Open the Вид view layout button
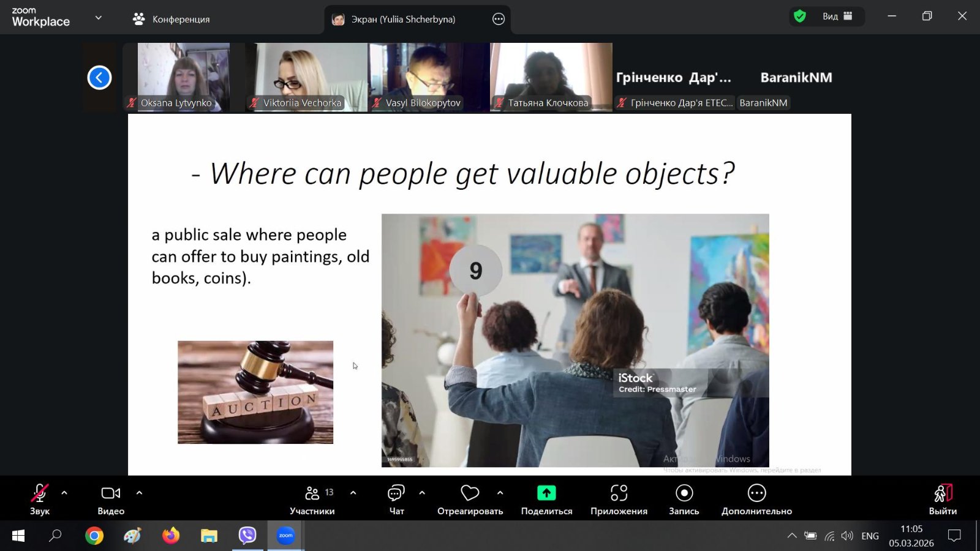This screenshot has height=551, width=980. (x=837, y=17)
